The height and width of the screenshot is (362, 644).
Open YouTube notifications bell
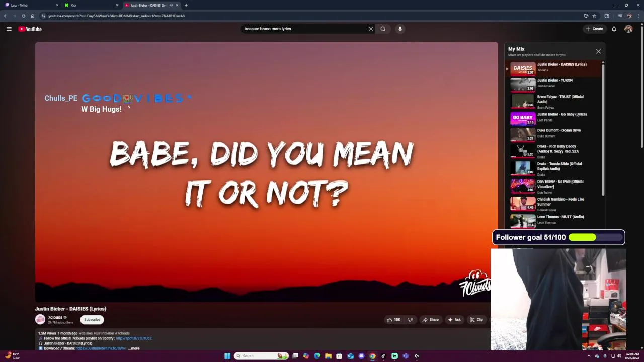(x=614, y=29)
